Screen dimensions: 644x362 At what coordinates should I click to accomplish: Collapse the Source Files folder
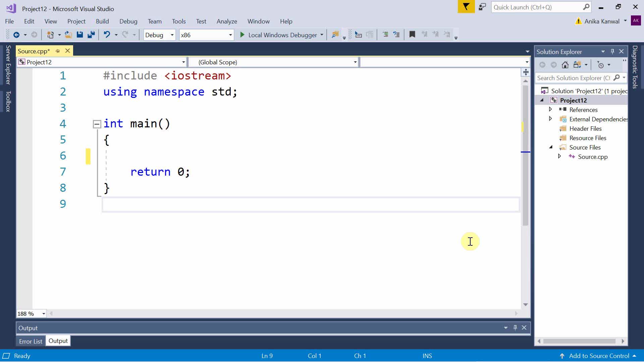[x=550, y=147]
